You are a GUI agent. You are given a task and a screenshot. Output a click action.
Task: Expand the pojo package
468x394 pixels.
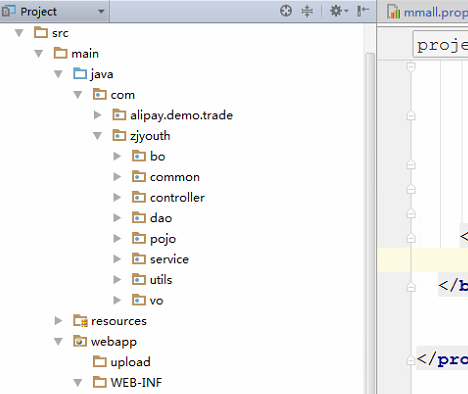pos(117,239)
